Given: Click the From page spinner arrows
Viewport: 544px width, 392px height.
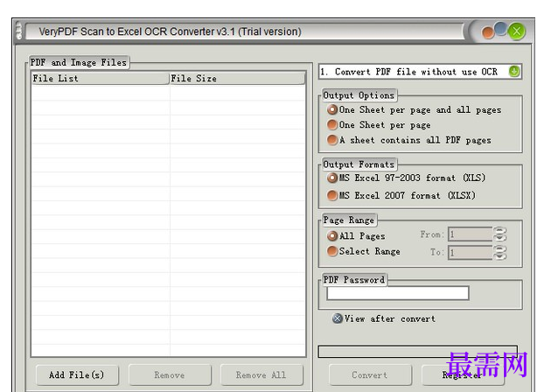Looking at the screenshot, I should coord(500,234).
